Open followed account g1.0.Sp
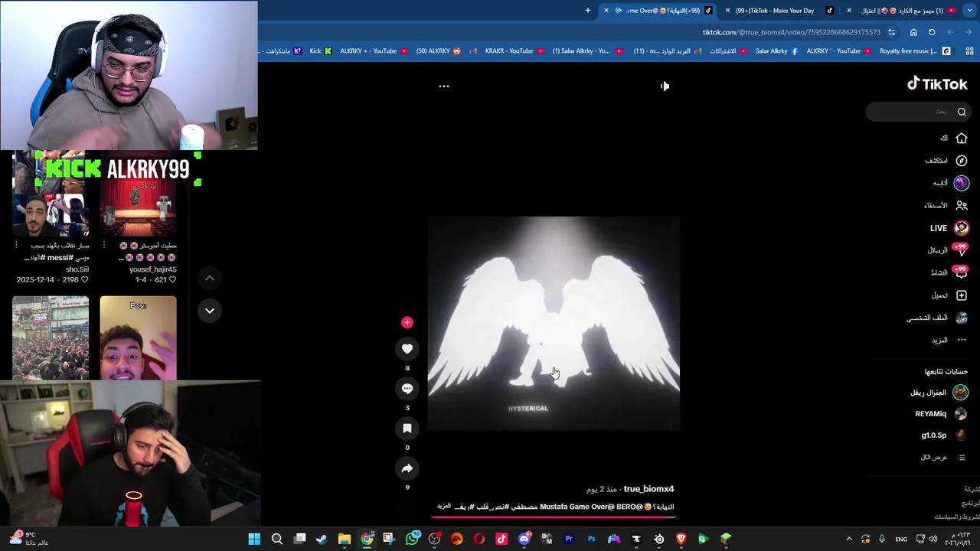Viewport: 980px width, 551px height. pyautogui.click(x=943, y=435)
